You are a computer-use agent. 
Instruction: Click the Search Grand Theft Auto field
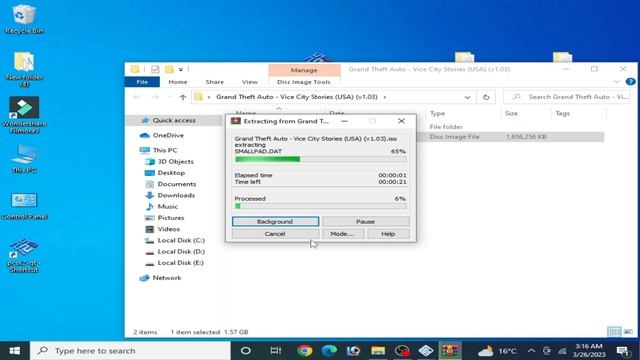pos(567,97)
